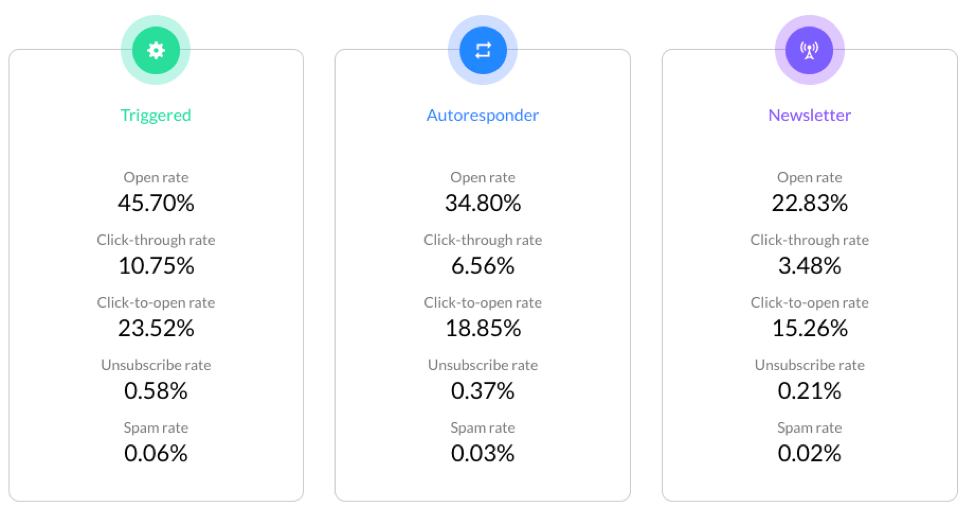Select Triggered click-through rate 10.75%

pos(156,266)
